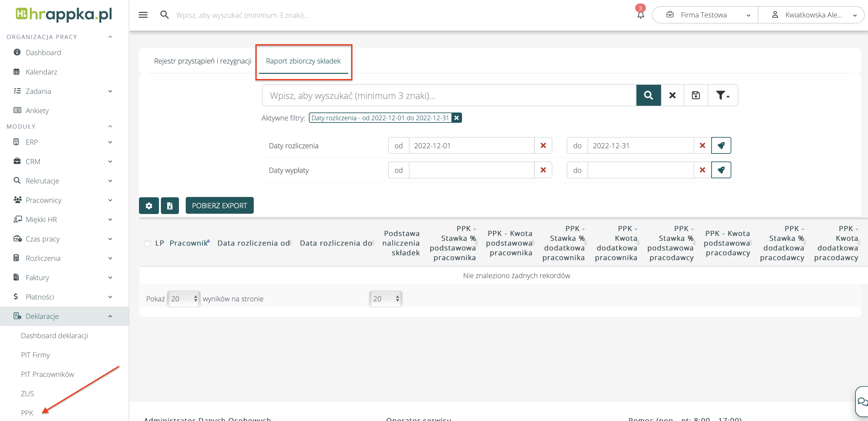Click the teal search magnifier button
This screenshot has width=868, height=421.
click(x=648, y=95)
